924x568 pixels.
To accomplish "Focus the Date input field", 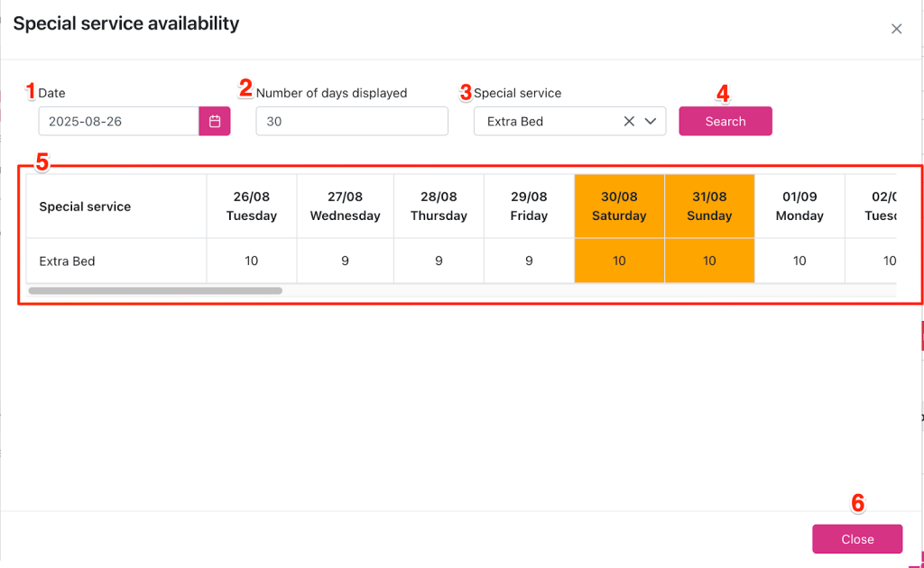I will tap(118, 122).
